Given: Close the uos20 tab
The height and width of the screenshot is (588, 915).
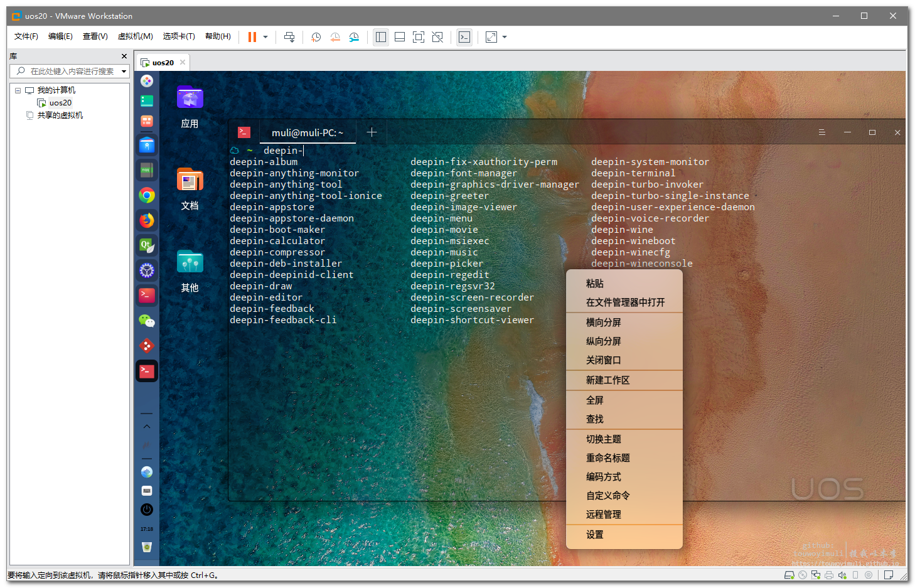Looking at the screenshot, I should pos(183,62).
